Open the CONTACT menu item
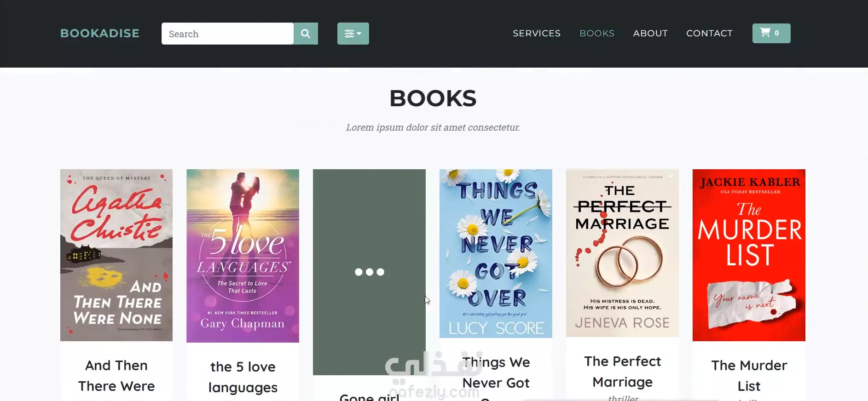Screen dimensions: 868x401 pos(709,33)
